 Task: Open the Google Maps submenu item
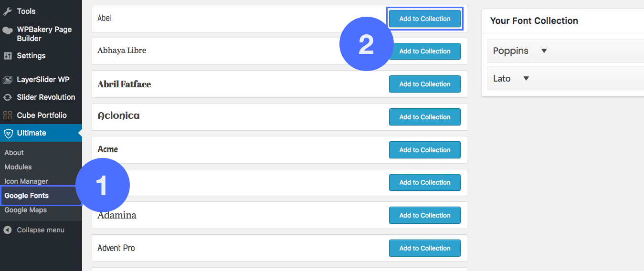(26, 210)
